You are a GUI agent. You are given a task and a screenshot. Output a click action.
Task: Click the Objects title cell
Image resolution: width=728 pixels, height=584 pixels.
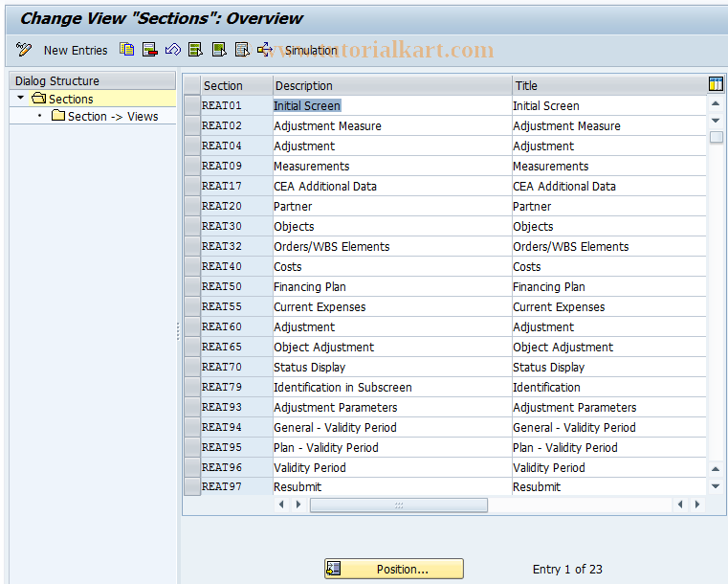609,226
